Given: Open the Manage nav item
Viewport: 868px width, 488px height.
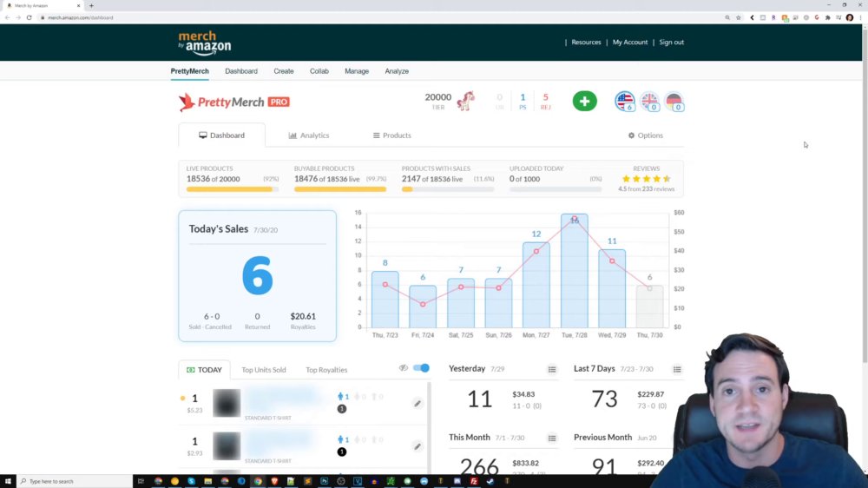Looking at the screenshot, I should [x=357, y=71].
